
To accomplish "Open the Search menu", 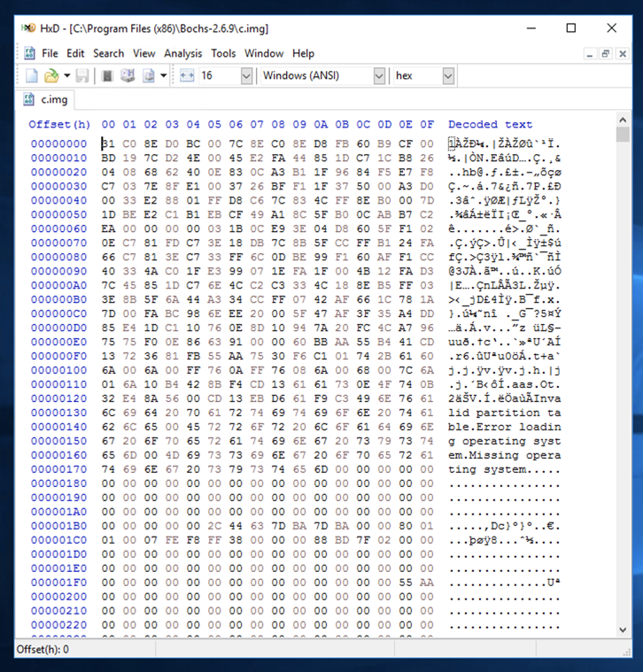I will click(108, 54).
